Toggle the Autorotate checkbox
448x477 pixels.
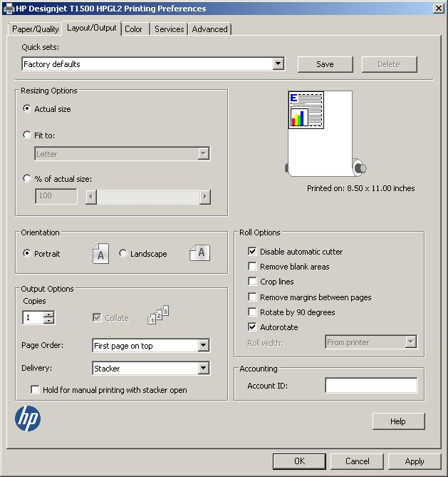252,327
